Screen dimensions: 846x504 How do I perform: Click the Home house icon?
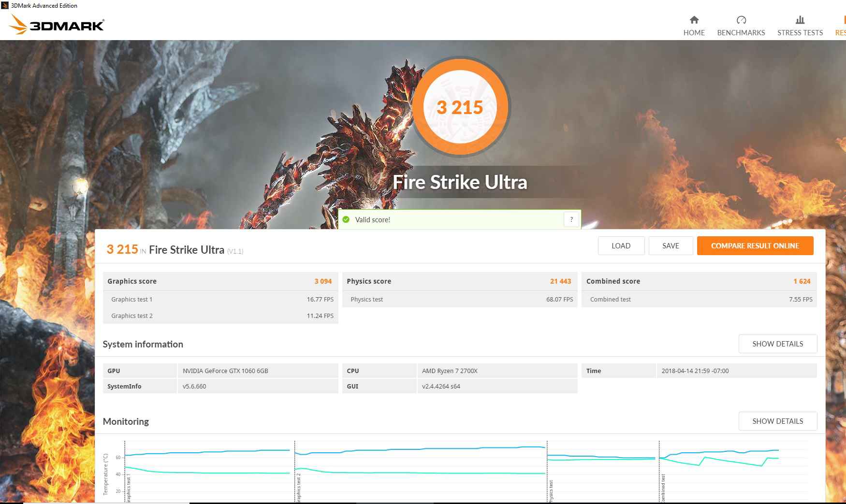coord(694,20)
